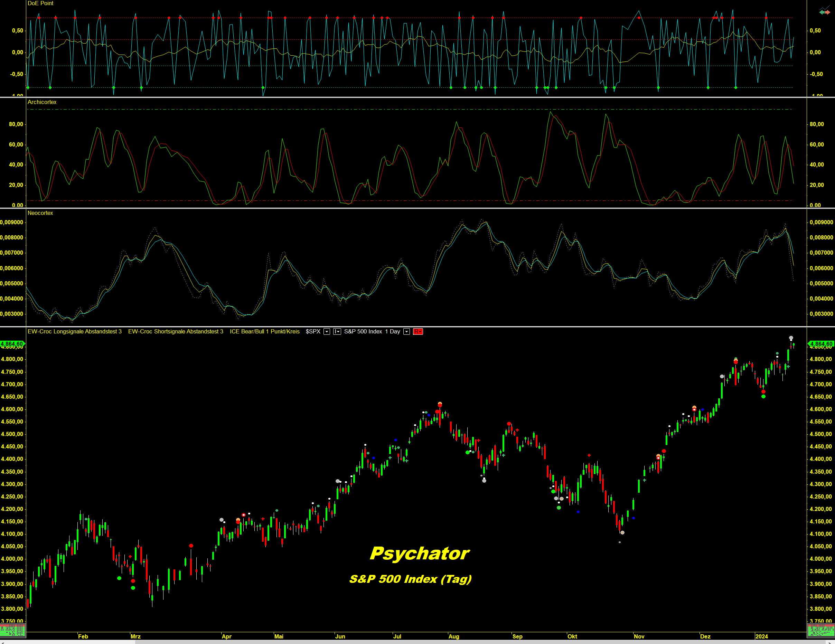
Task: Click EW-Croc Longsignale Abstandstest 3 label
Action: [x=75, y=331]
